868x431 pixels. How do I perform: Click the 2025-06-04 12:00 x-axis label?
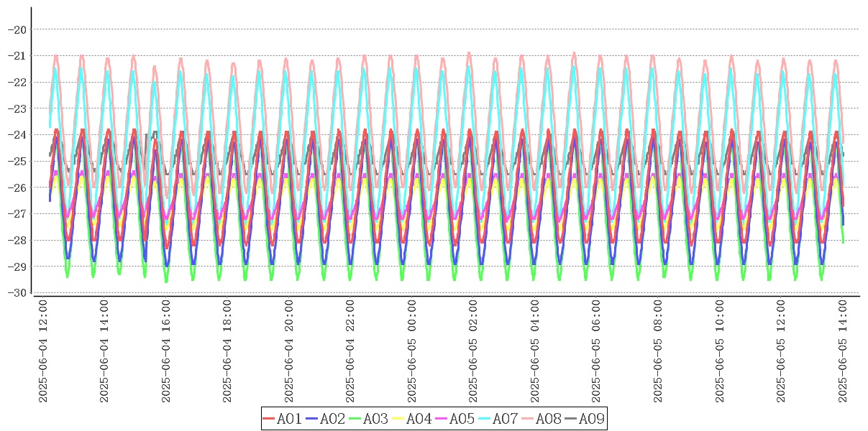click(43, 351)
